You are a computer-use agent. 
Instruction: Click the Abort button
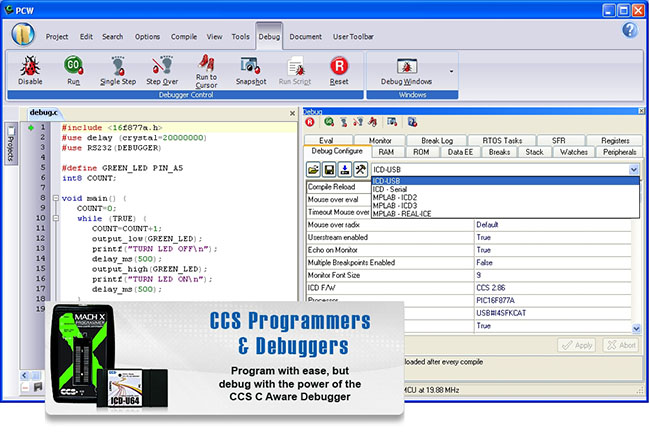(621, 345)
